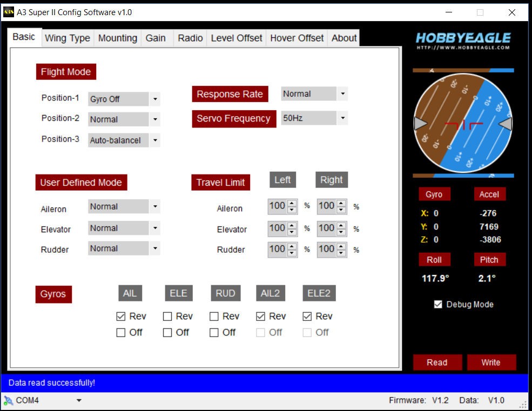The image size is (532, 411).
Task: Click the Pitch value 2.1°
Action: (487, 279)
